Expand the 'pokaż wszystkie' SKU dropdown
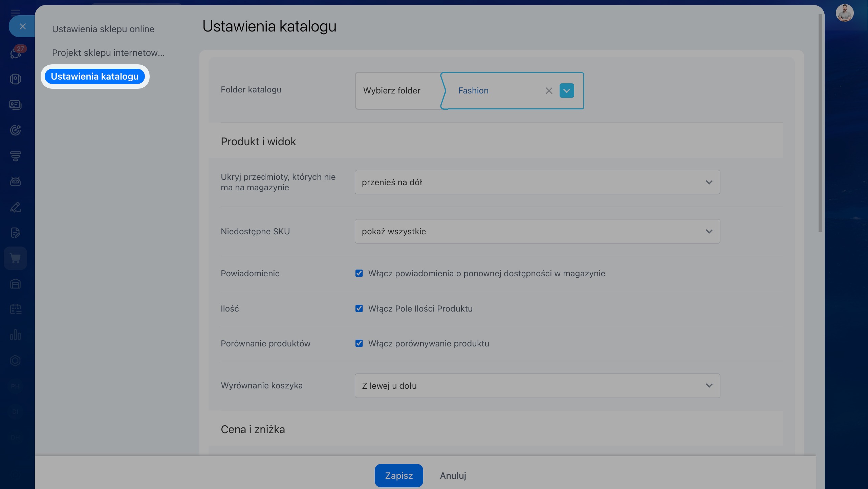The height and width of the screenshot is (489, 868). 537,231
